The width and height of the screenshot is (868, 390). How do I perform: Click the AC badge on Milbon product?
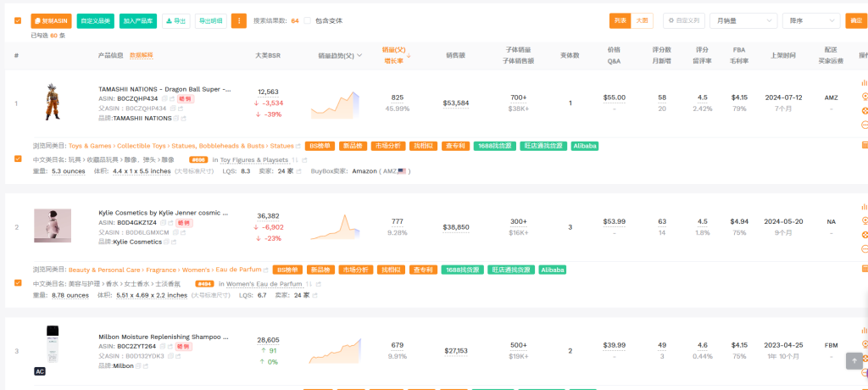39,371
